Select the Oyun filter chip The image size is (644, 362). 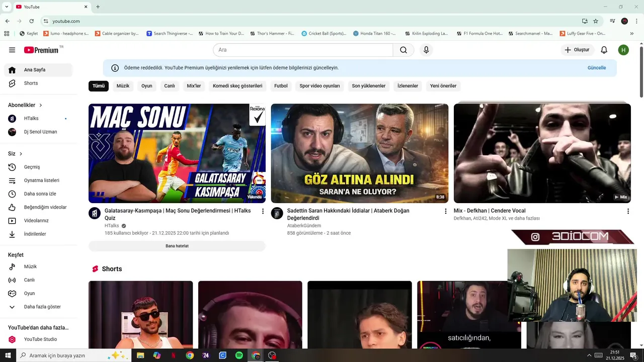click(147, 86)
